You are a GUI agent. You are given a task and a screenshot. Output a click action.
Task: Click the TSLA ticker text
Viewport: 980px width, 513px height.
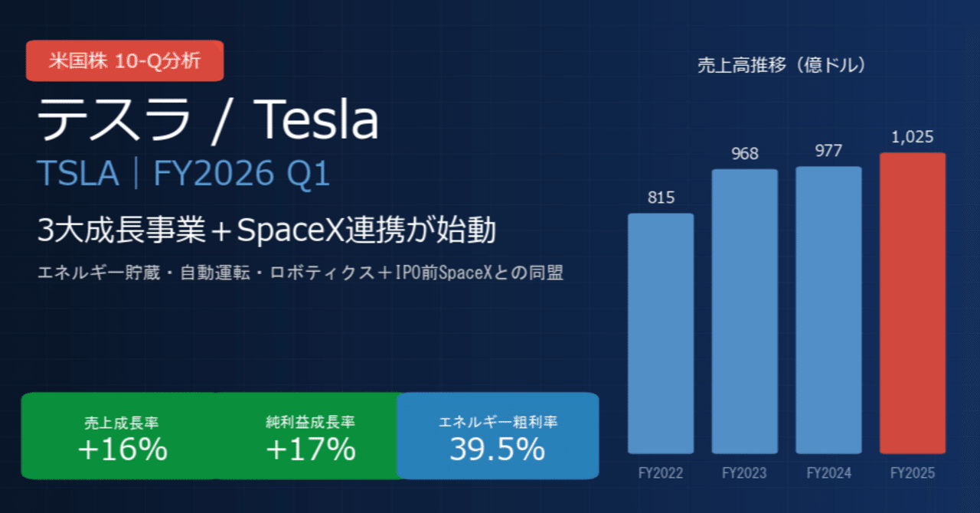[79, 175]
